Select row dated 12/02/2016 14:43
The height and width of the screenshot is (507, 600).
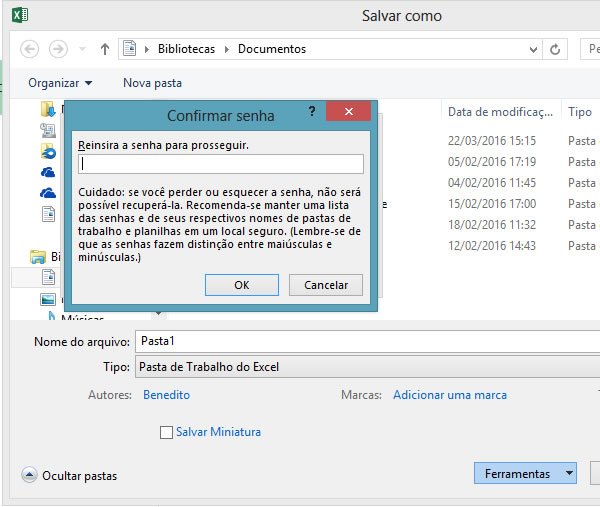(x=492, y=246)
